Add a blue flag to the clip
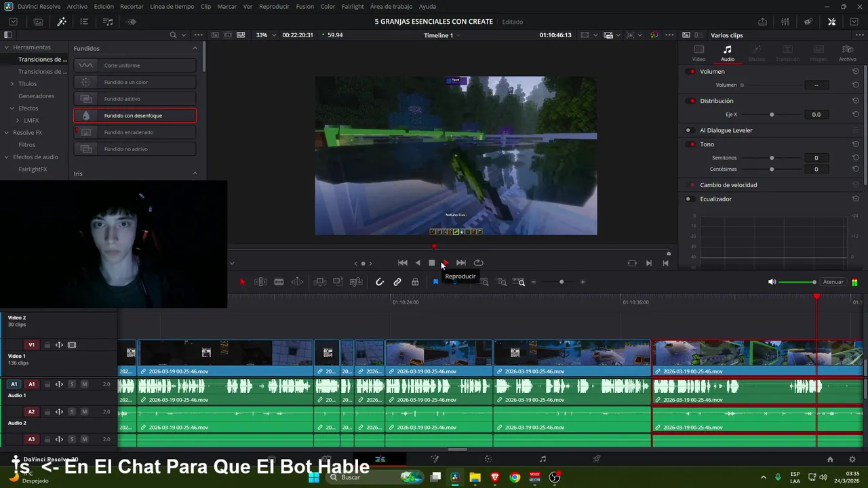Viewport: 868px width, 488px height. [435, 282]
